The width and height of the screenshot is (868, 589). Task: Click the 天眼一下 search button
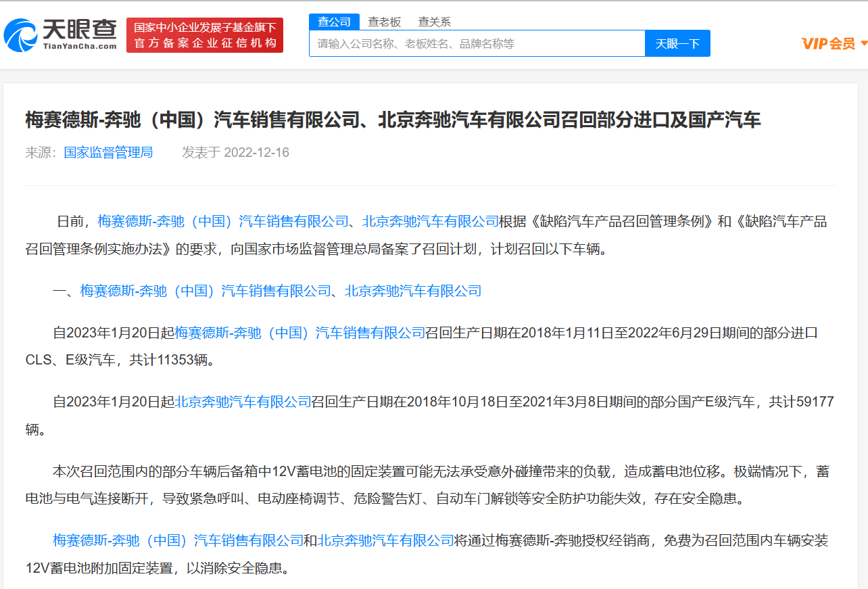[x=677, y=43]
